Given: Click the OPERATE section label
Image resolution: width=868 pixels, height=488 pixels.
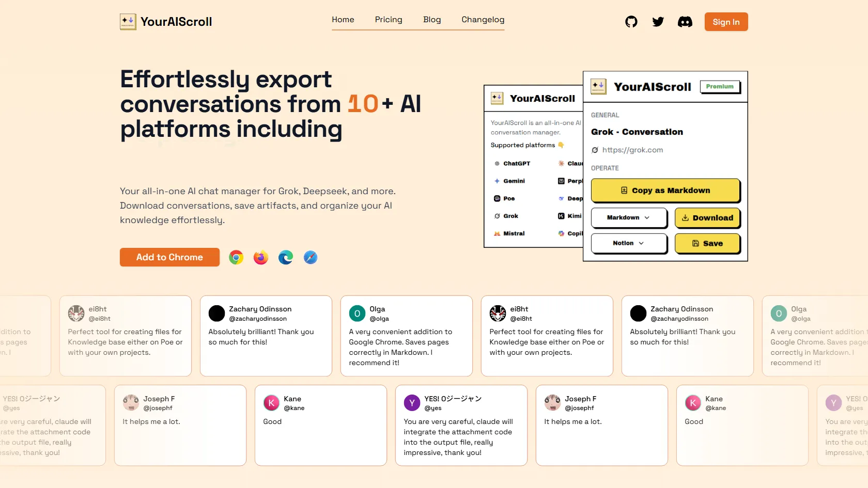Looking at the screenshot, I should coord(605,168).
